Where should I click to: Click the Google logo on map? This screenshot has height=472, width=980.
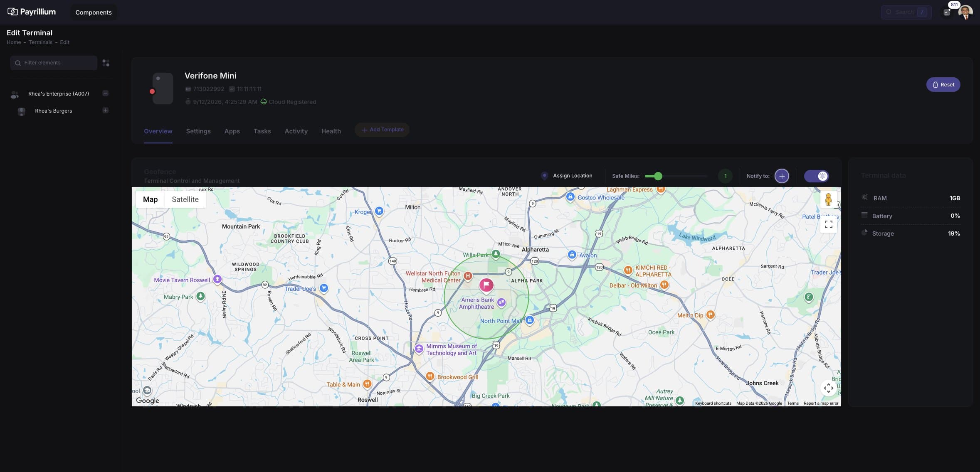pos(148,401)
